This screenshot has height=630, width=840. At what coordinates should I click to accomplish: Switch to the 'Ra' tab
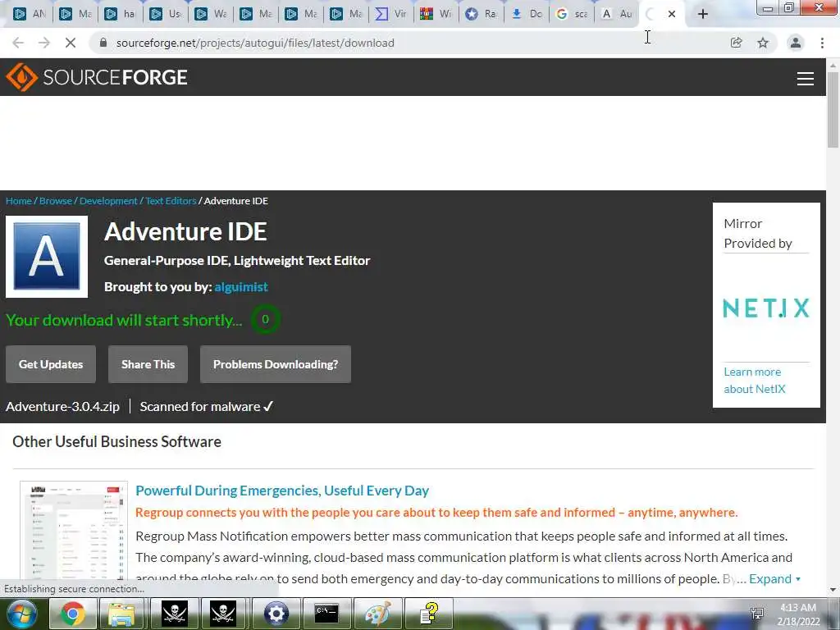pos(481,14)
